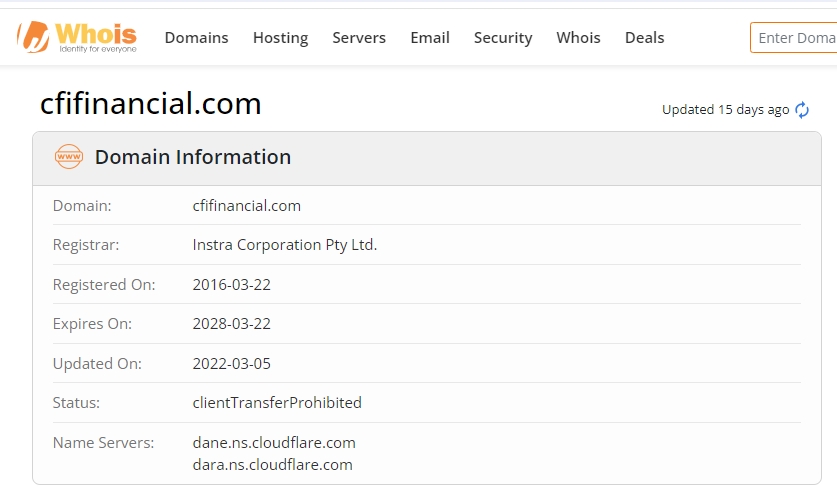Click the refresh icon beside Updated text

click(802, 110)
